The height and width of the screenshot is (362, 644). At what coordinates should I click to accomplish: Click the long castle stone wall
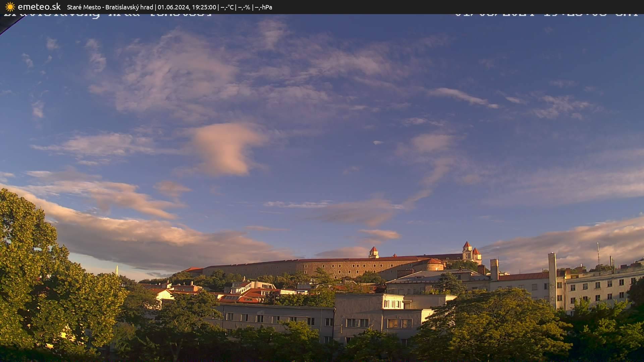point(312,267)
